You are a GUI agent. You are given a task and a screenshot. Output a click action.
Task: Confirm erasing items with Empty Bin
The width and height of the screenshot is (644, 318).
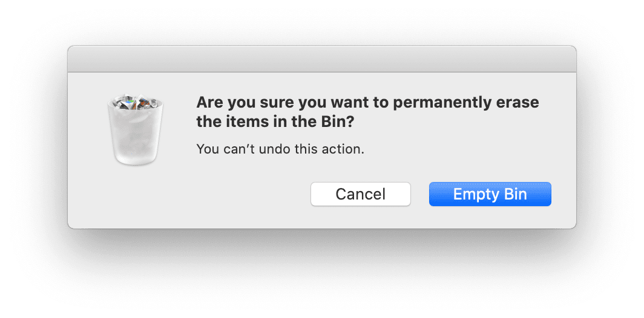(490, 194)
